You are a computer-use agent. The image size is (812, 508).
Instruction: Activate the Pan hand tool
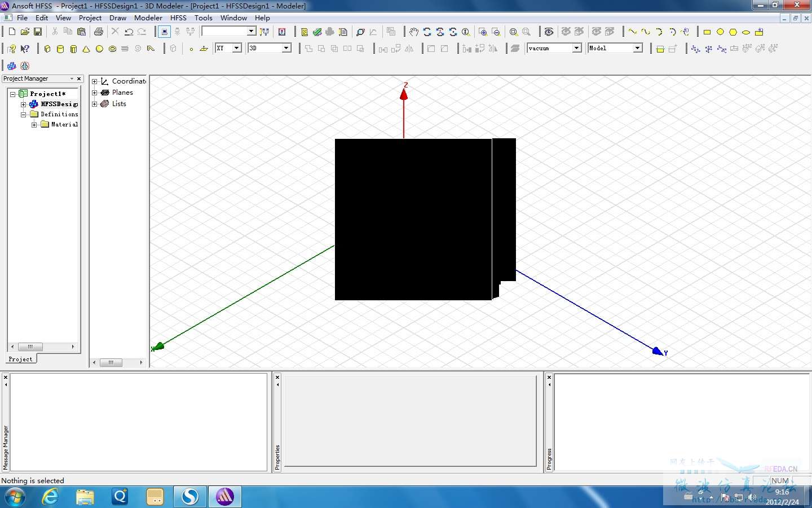coord(414,32)
